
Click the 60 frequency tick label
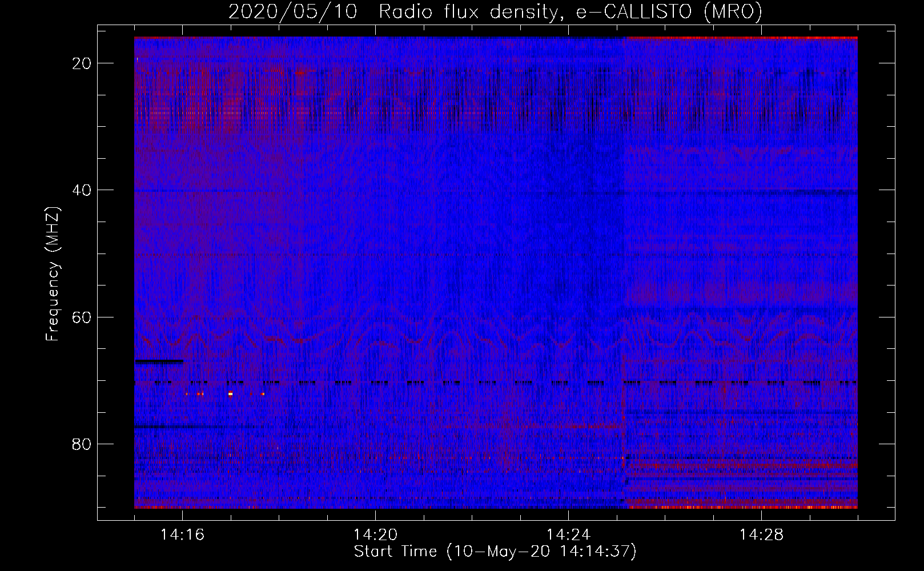[x=82, y=317]
